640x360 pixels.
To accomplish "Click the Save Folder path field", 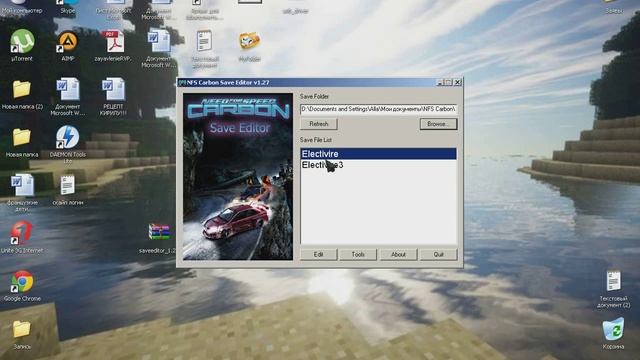I will [x=378, y=109].
